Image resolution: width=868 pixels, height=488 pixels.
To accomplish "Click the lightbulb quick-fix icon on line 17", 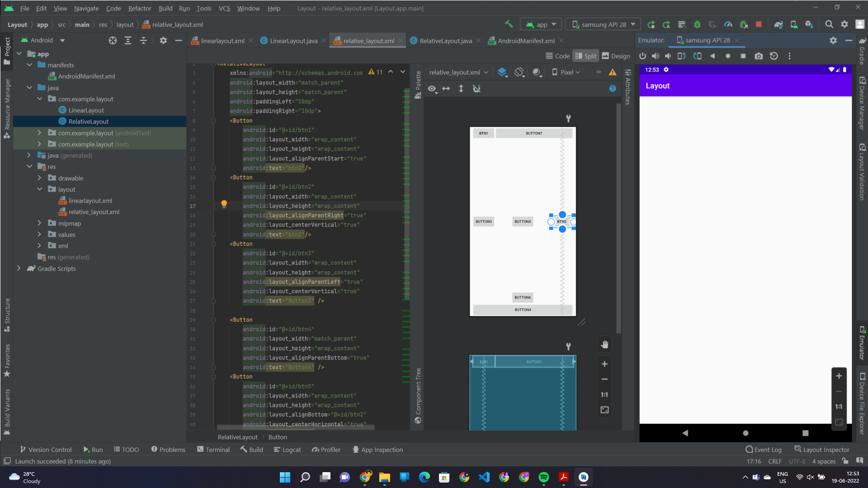I will [x=224, y=204].
